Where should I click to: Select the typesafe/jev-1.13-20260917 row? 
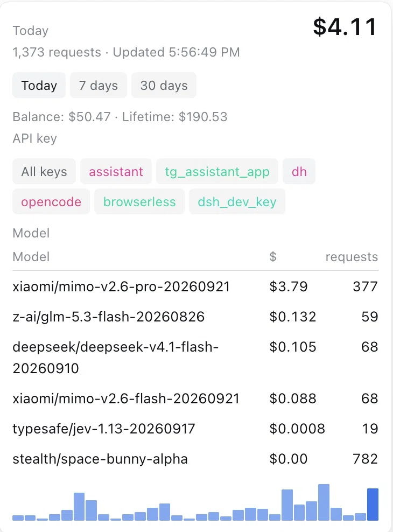[x=195, y=429]
